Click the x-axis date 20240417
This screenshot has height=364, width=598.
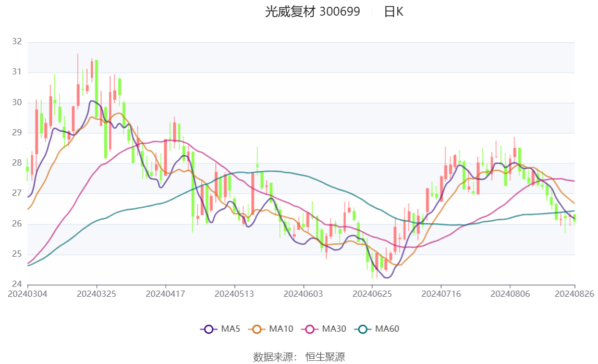(165, 294)
